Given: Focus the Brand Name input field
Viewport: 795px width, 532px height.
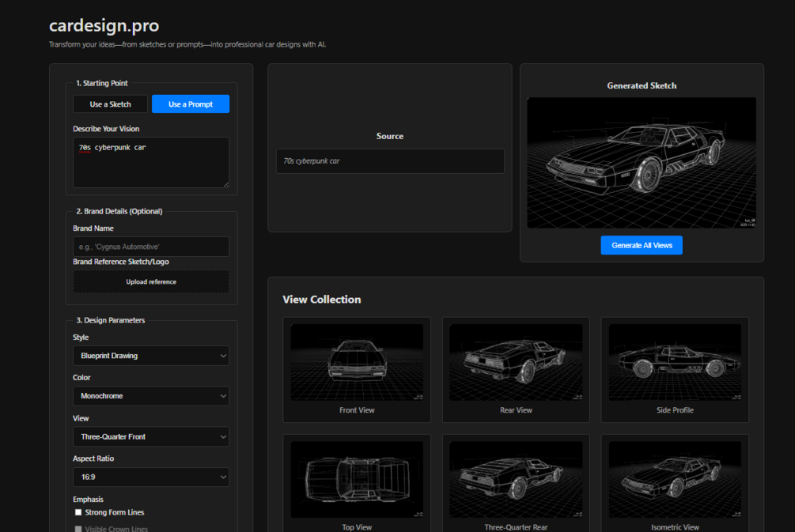Looking at the screenshot, I should (x=151, y=247).
